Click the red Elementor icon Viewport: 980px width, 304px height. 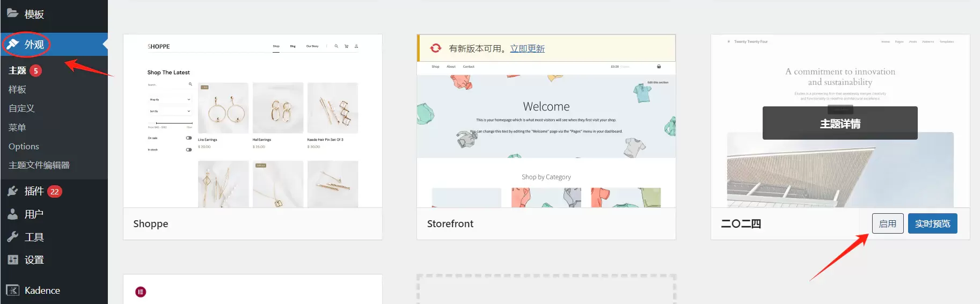[x=141, y=292]
